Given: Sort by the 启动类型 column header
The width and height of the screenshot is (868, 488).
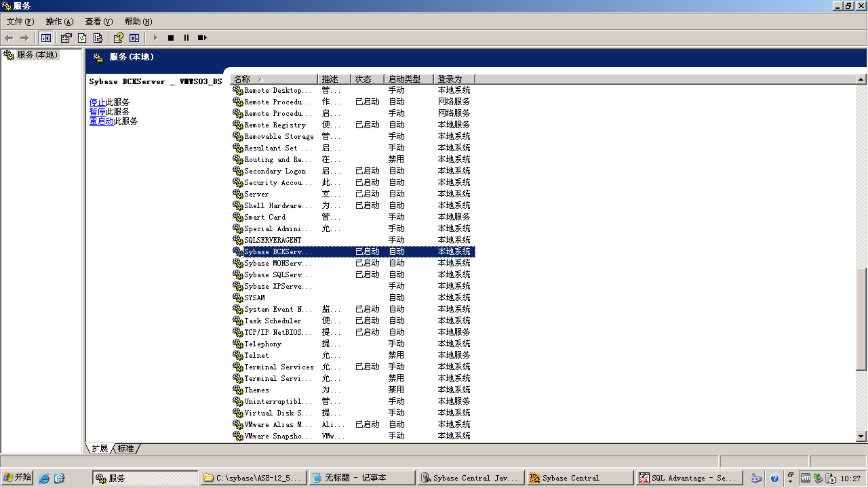Looking at the screenshot, I should pyautogui.click(x=409, y=79).
